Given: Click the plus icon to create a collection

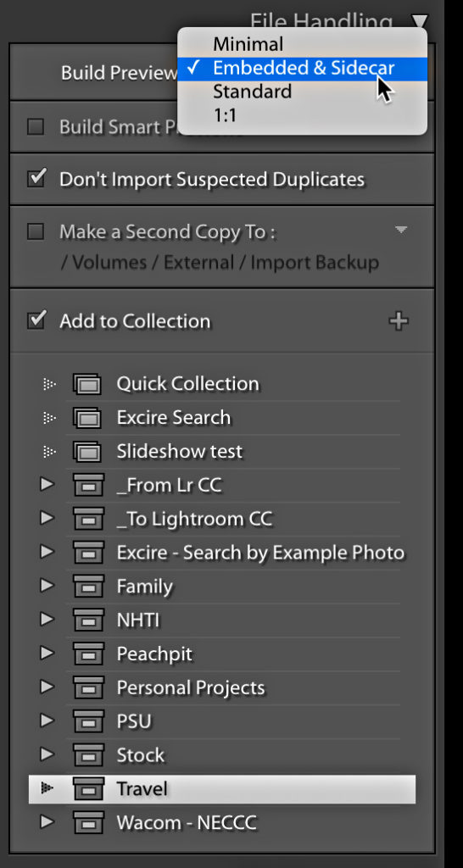Looking at the screenshot, I should pos(399,321).
